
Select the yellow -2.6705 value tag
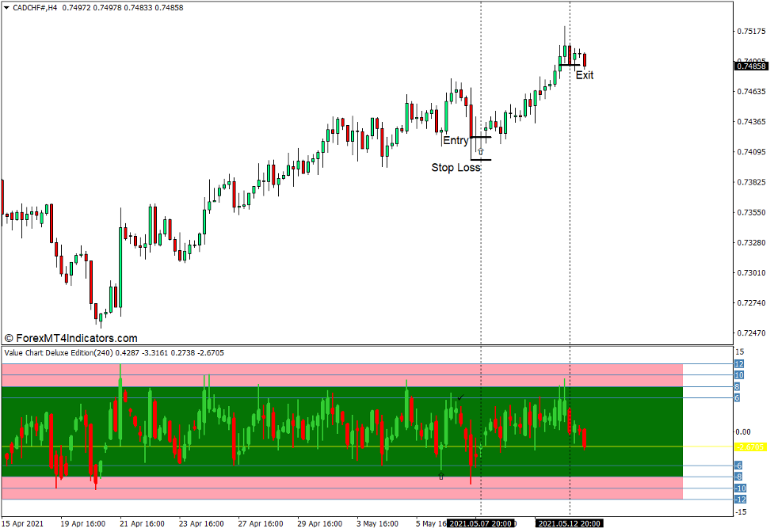click(749, 447)
